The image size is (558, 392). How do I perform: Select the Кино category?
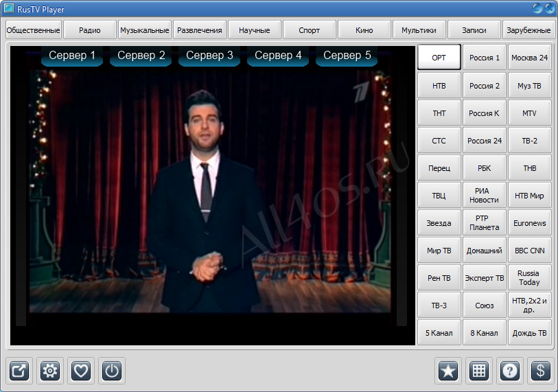(x=364, y=30)
